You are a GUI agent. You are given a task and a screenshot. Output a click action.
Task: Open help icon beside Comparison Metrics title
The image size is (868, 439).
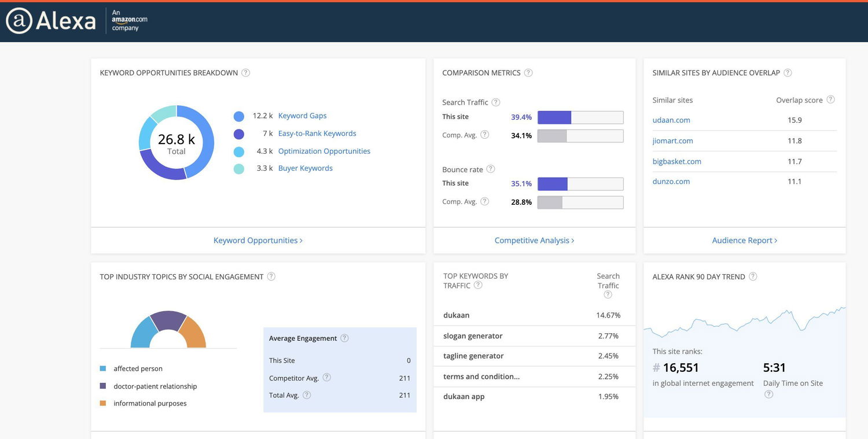point(528,73)
